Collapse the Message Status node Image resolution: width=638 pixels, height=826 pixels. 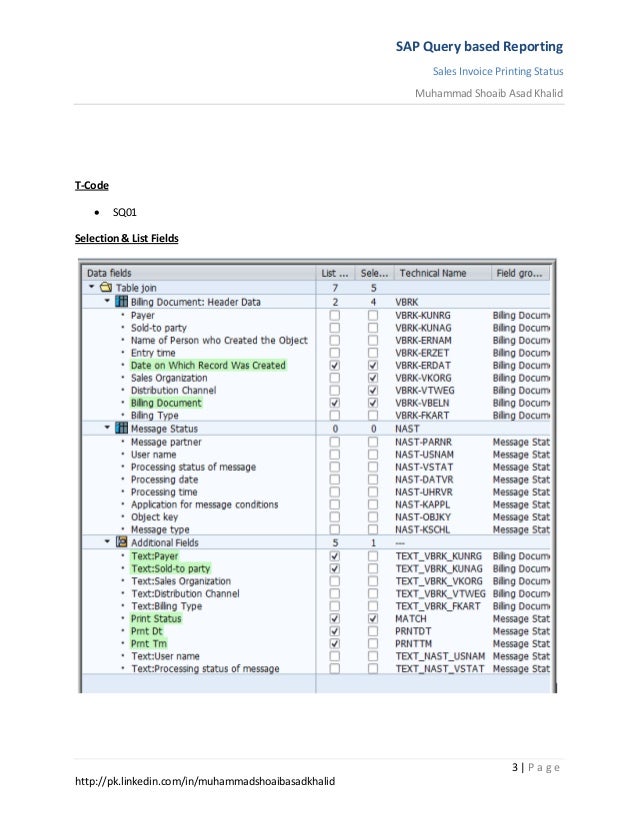(107, 427)
